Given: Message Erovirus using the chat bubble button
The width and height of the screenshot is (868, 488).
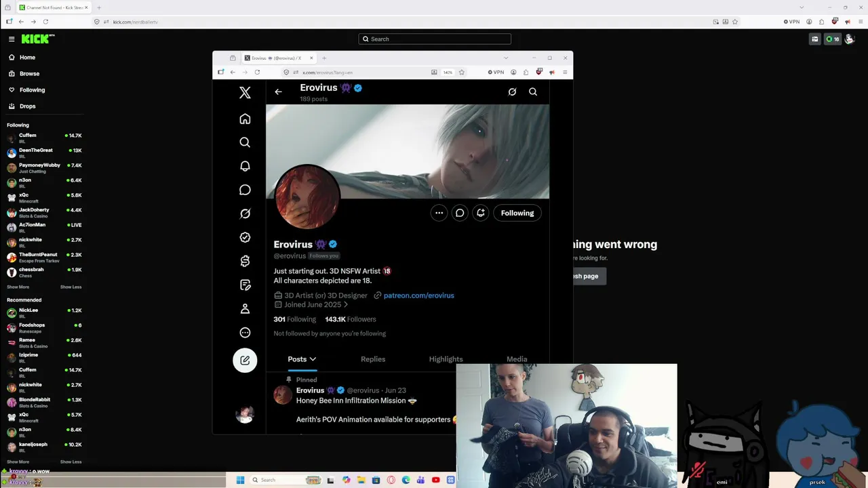Looking at the screenshot, I should pos(460,213).
